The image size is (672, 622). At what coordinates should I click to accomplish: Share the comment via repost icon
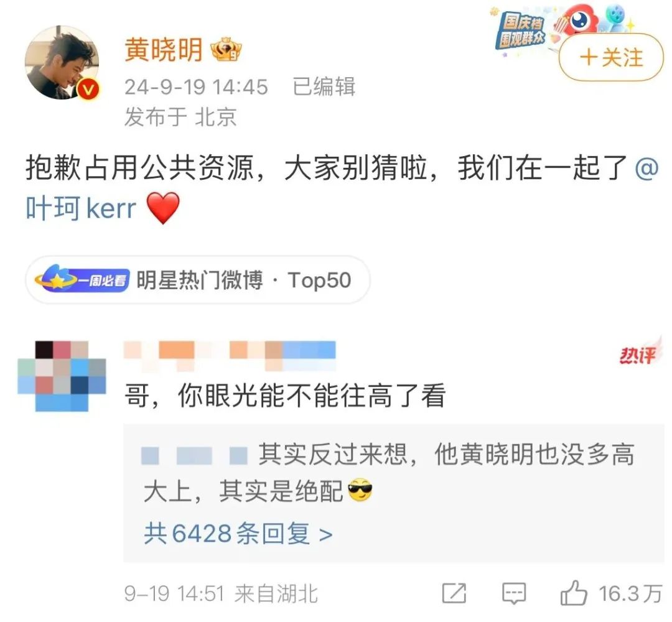(x=454, y=593)
